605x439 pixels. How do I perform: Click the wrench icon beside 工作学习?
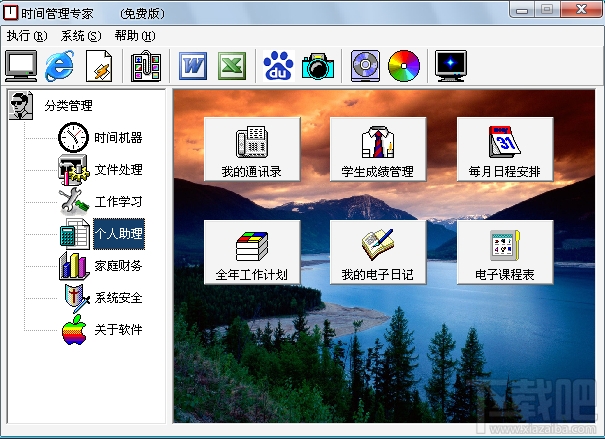(73, 201)
